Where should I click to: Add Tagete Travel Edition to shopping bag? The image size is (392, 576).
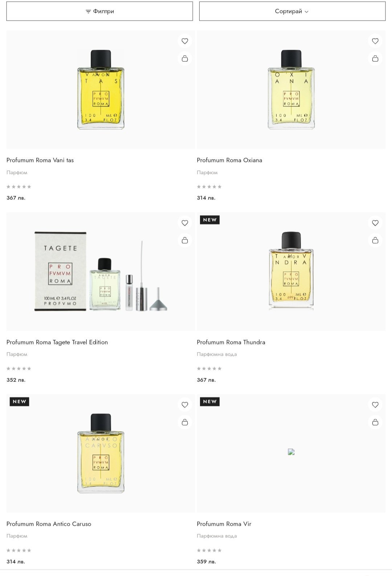click(x=185, y=240)
